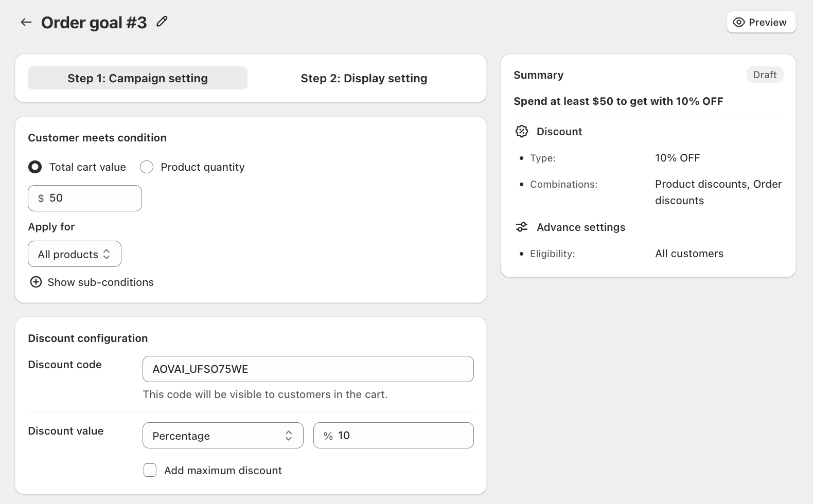This screenshot has width=813, height=504.
Task: Click 'This code will be visible' helper text
Action: point(265,394)
